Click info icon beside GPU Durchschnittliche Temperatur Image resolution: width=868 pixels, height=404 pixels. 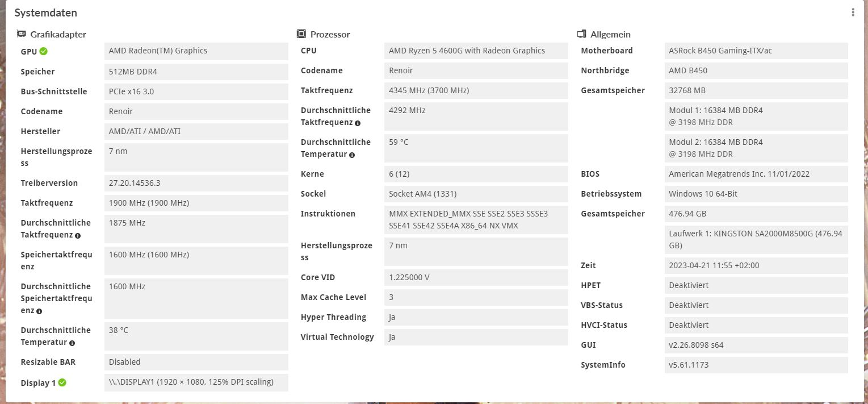pos(72,343)
